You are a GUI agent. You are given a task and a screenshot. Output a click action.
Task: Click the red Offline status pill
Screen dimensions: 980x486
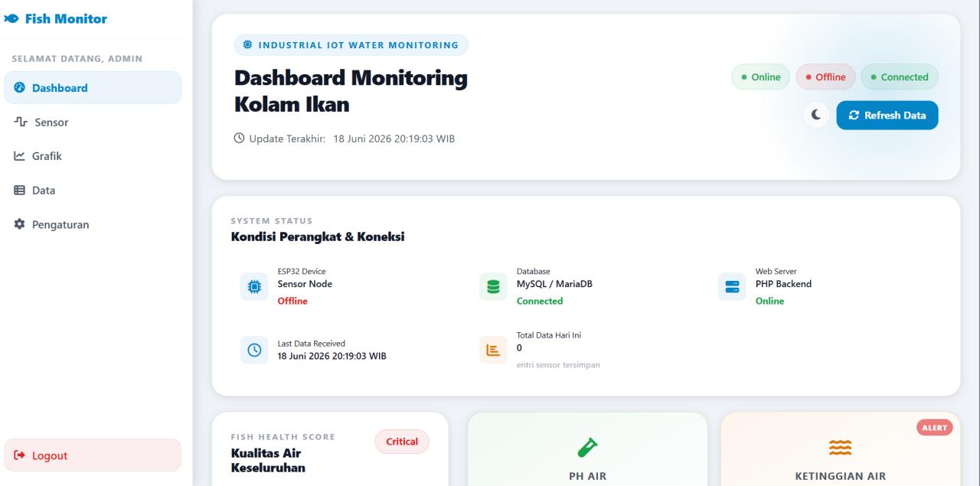coord(825,77)
